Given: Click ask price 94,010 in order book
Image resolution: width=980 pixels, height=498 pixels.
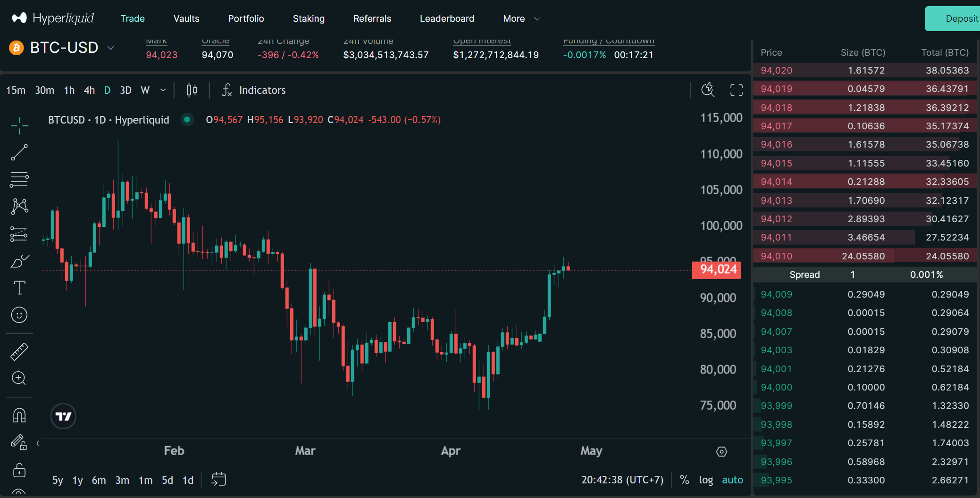Looking at the screenshot, I should coord(776,256).
